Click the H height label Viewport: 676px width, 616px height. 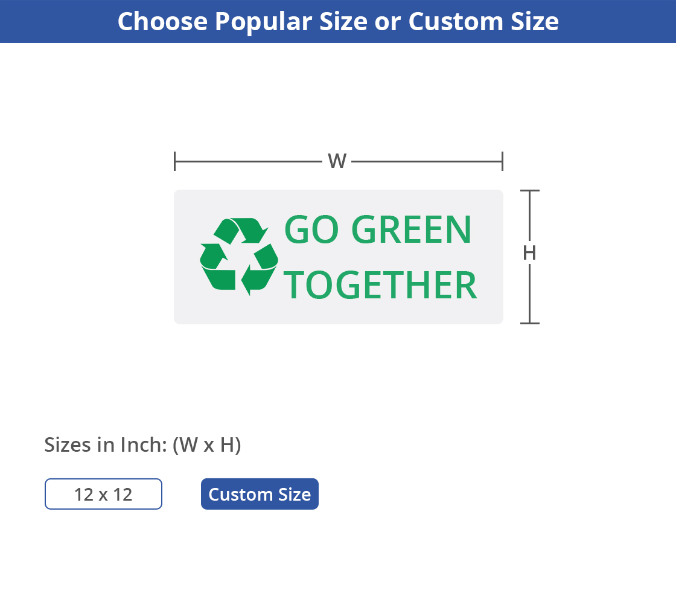529,254
